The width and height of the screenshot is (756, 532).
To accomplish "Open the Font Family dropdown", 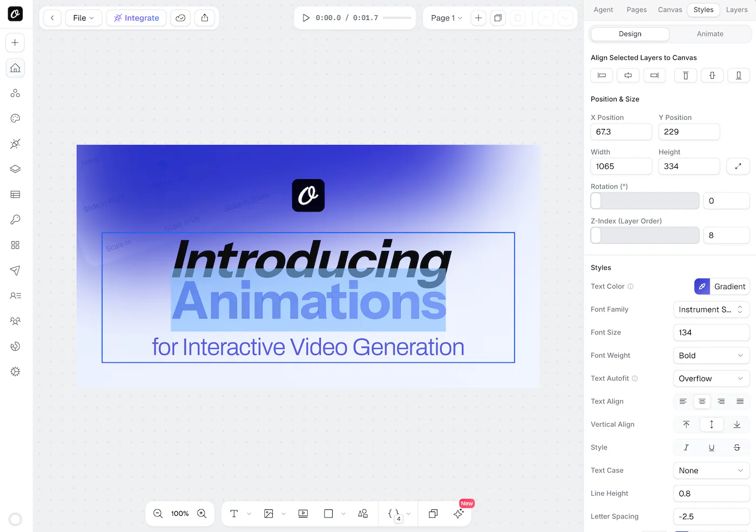I will point(711,310).
